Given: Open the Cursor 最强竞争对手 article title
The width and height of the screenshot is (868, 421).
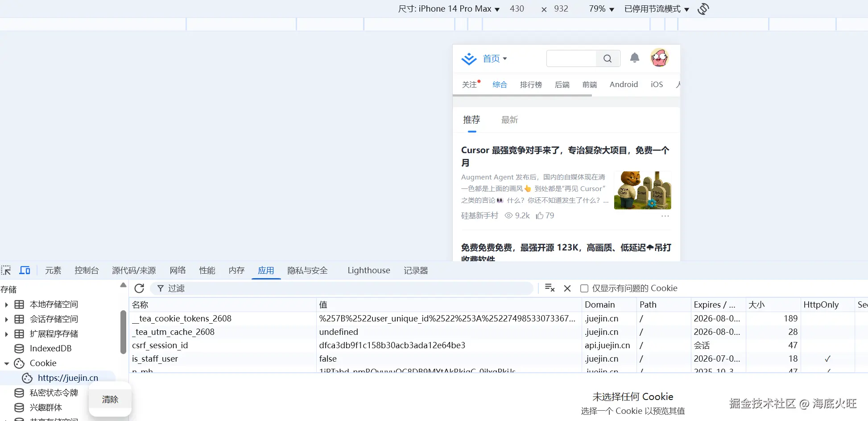Looking at the screenshot, I should [565, 156].
